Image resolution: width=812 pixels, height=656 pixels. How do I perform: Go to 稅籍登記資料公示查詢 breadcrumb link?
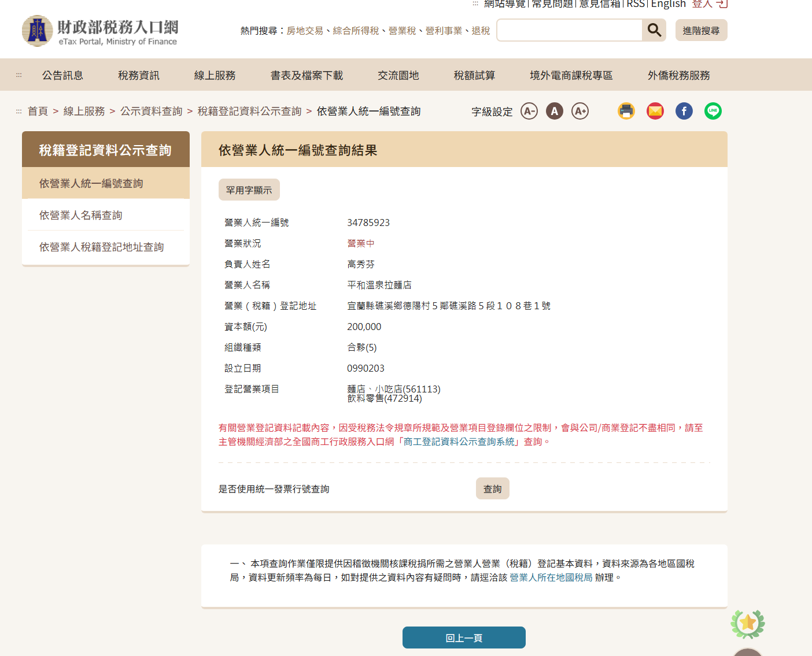pos(250,111)
